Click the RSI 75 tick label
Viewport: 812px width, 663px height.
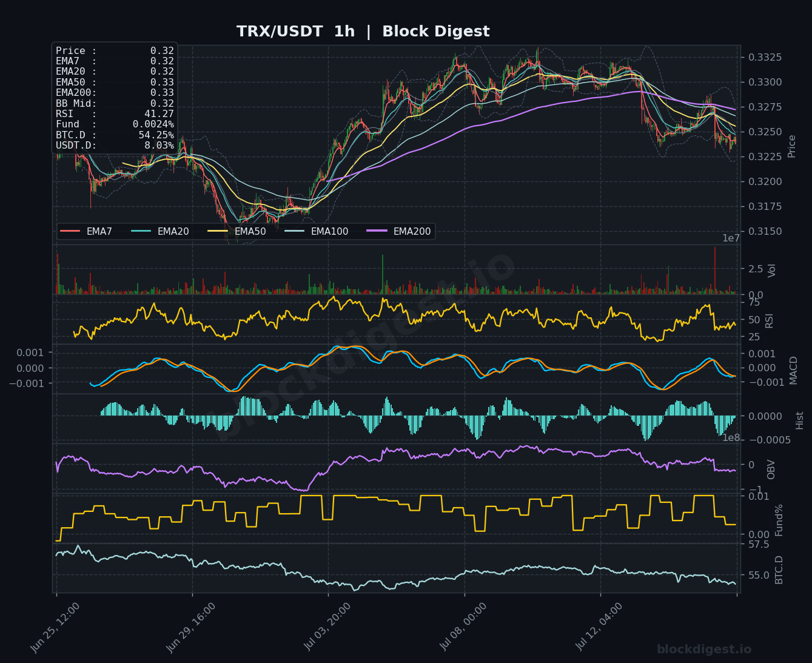tap(753, 303)
